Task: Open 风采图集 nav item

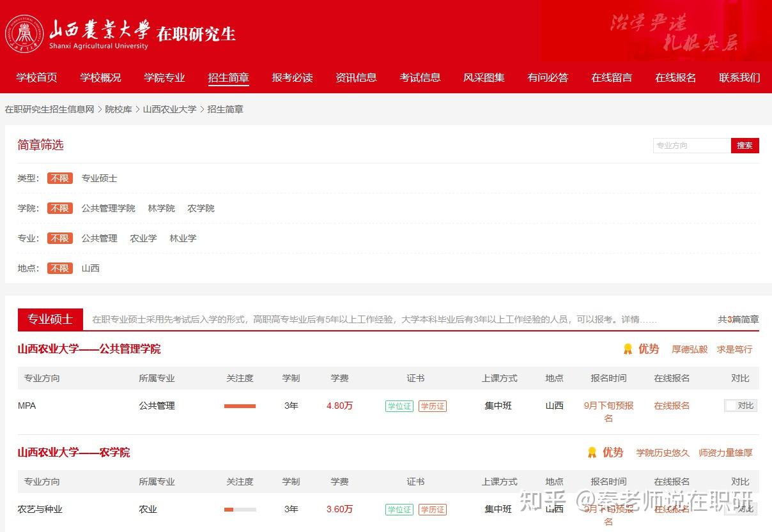Action: [484, 77]
